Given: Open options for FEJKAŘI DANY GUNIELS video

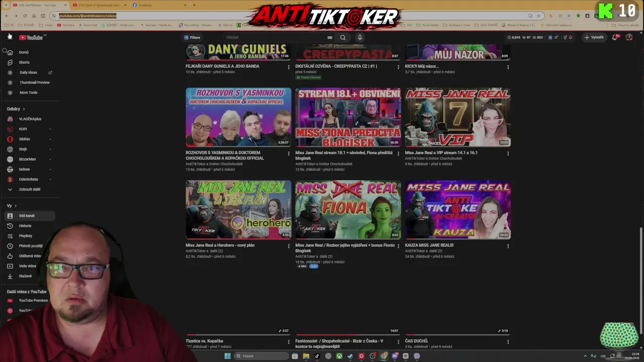Looking at the screenshot, I should pyautogui.click(x=289, y=67).
